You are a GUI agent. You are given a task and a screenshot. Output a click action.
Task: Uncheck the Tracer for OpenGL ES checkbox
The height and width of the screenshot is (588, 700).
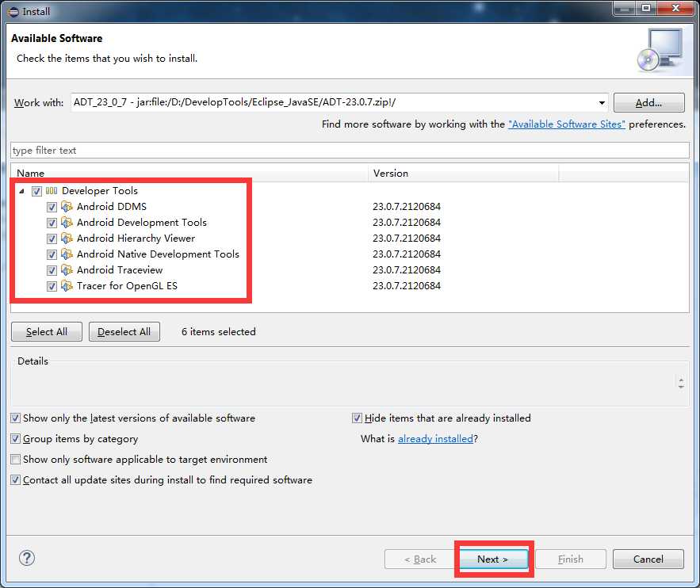tap(52, 286)
